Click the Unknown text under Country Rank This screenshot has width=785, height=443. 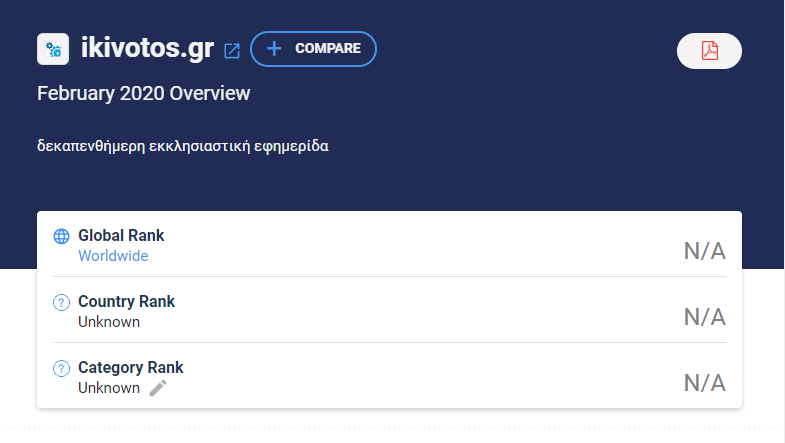(x=109, y=322)
